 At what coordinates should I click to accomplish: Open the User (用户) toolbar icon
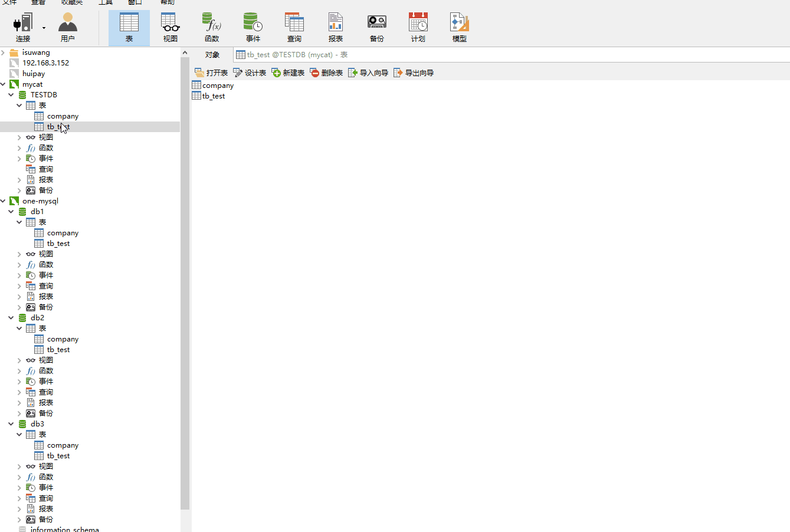click(x=68, y=28)
